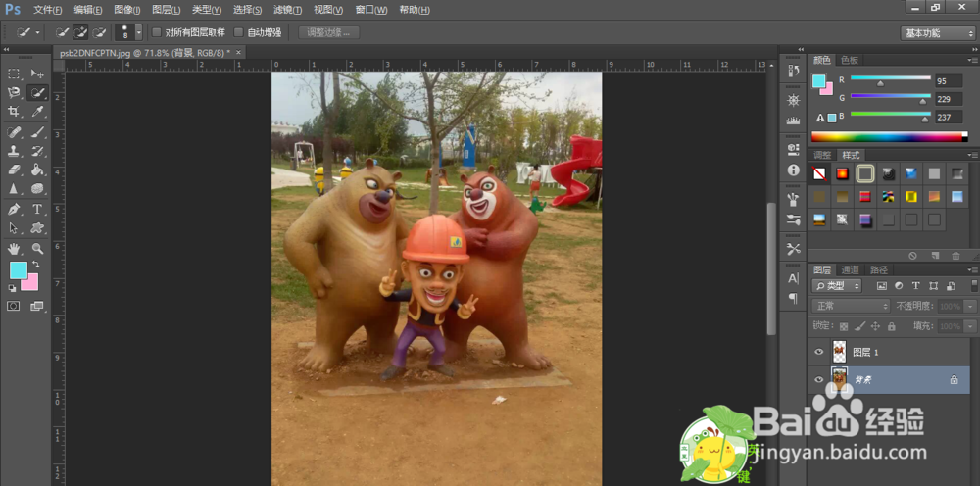Viewport: 980px width, 486px height.
Task: Open the brush size picker dropdown
Action: tap(139, 32)
